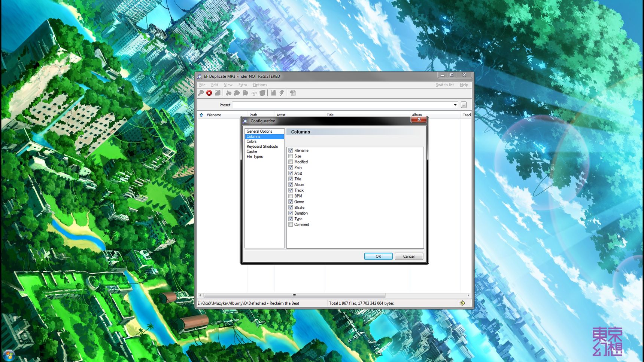Confirm configuration with the OK button
The width and height of the screenshot is (644, 362).
[378, 256]
